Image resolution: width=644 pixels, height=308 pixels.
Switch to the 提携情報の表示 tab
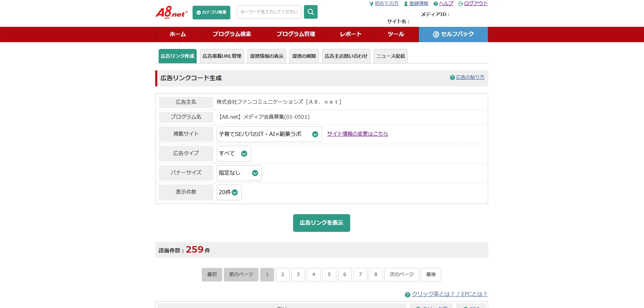coord(267,56)
